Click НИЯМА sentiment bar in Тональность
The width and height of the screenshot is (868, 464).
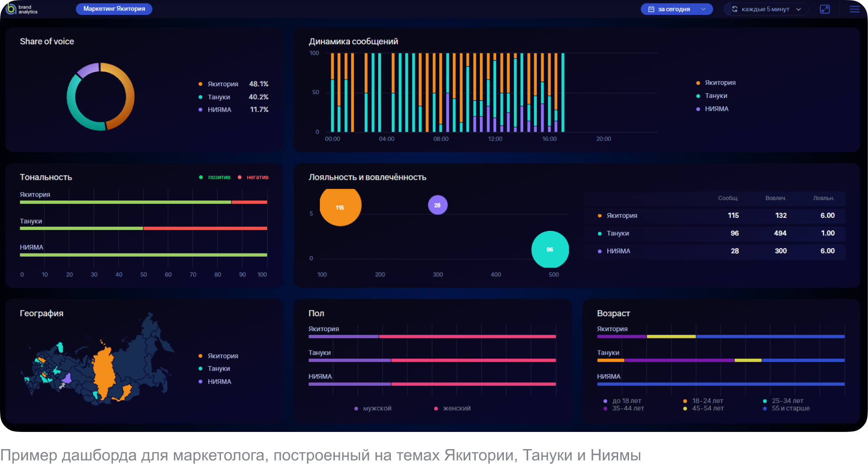pyautogui.click(x=143, y=255)
